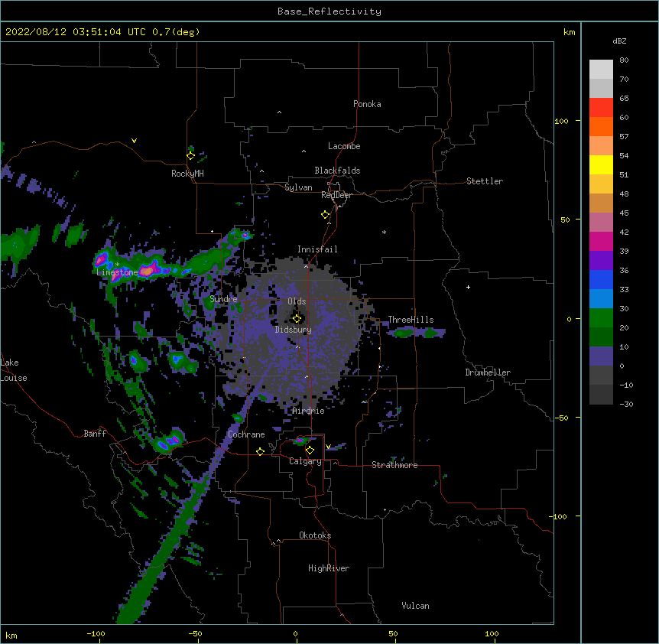Click the 80 dBZ white color swatch
The image size is (659, 644).
tap(601, 70)
